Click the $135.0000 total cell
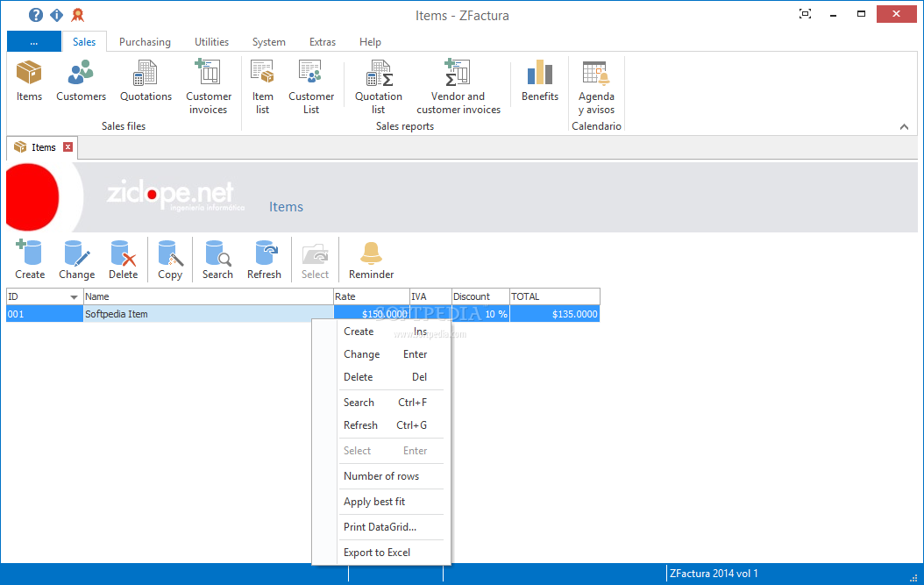The width and height of the screenshot is (924, 585). [555, 314]
